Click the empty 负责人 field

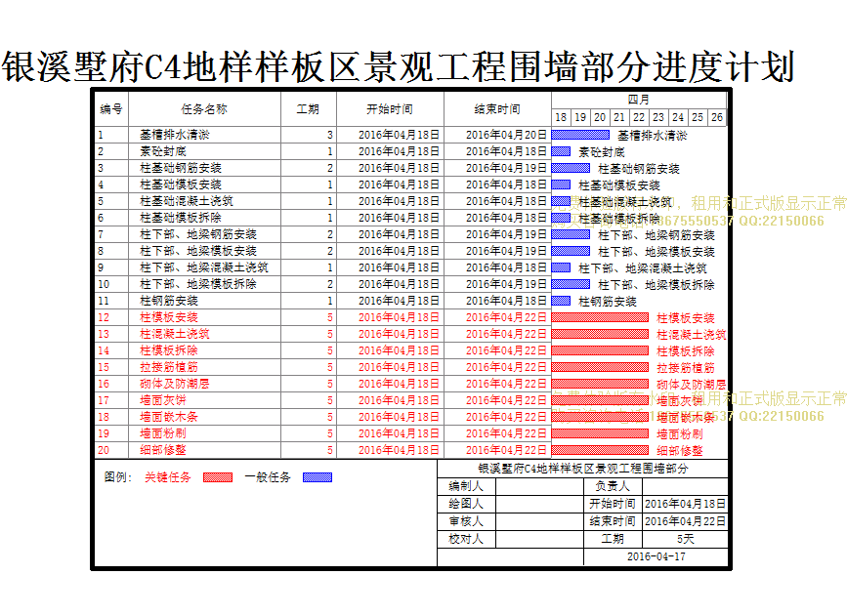click(685, 486)
